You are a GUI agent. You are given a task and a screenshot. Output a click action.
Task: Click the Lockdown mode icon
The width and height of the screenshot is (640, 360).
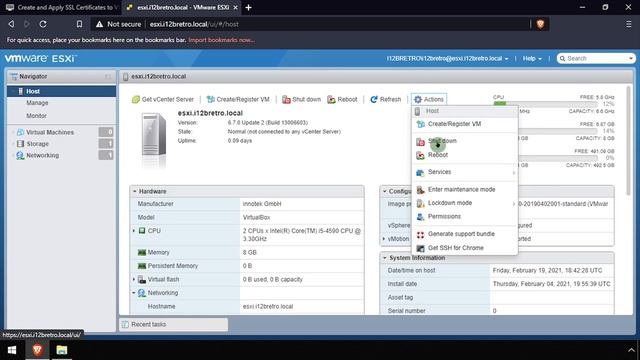click(x=420, y=203)
